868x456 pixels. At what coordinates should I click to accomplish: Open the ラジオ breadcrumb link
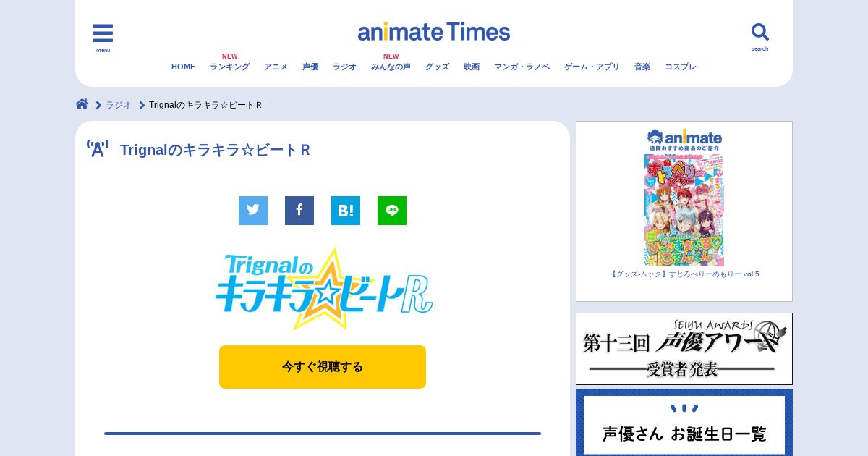[119, 105]
